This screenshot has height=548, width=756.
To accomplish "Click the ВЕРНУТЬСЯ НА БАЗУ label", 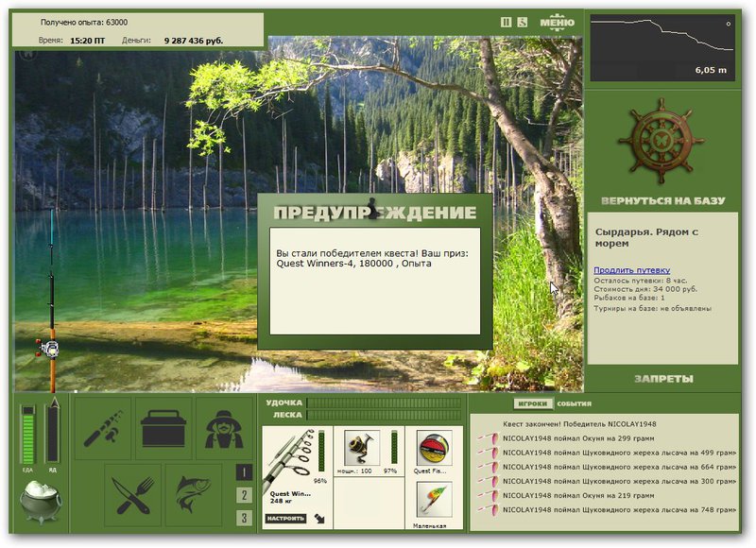I will (x=663, y=201).
